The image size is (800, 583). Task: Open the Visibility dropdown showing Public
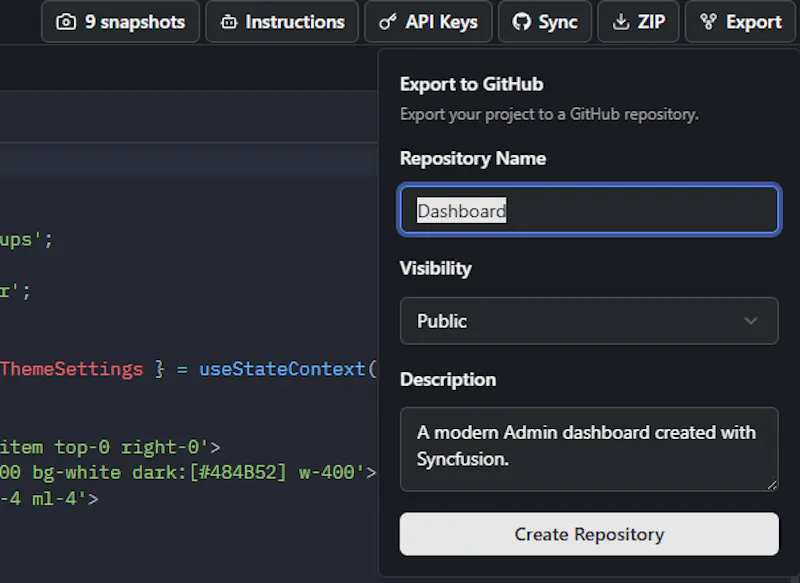pos(589,321)
